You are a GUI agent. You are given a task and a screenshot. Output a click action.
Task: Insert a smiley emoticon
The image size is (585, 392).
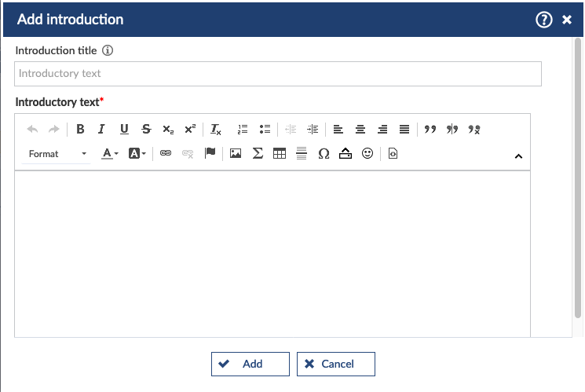[367, 154]
